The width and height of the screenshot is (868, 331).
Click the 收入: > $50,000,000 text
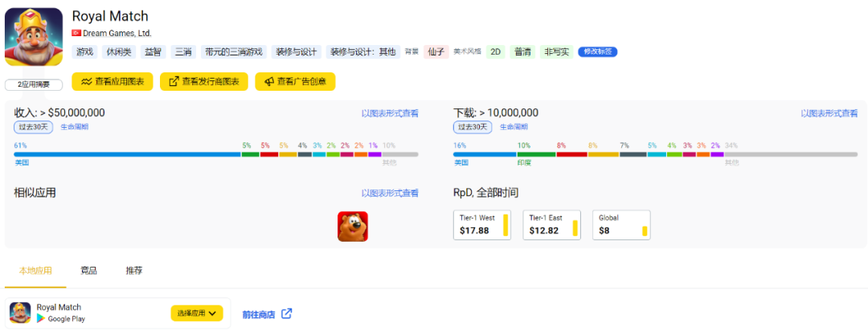[59, 113]
